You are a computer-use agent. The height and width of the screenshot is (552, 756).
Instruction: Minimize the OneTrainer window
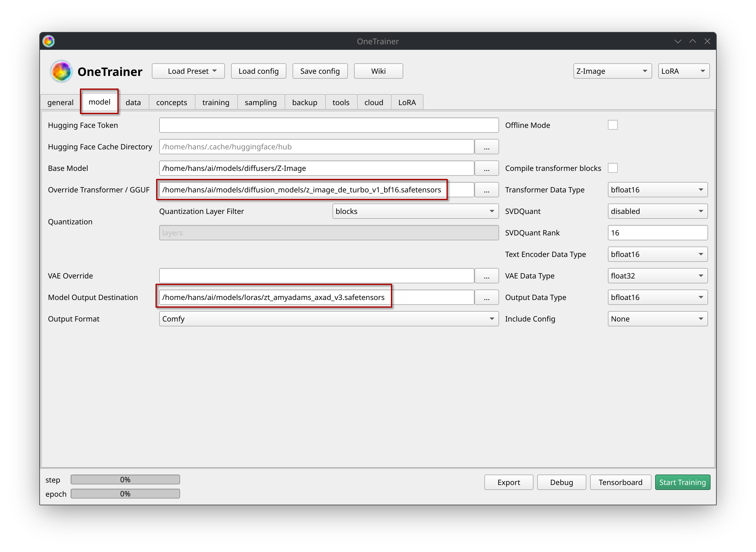coord(678,41)
